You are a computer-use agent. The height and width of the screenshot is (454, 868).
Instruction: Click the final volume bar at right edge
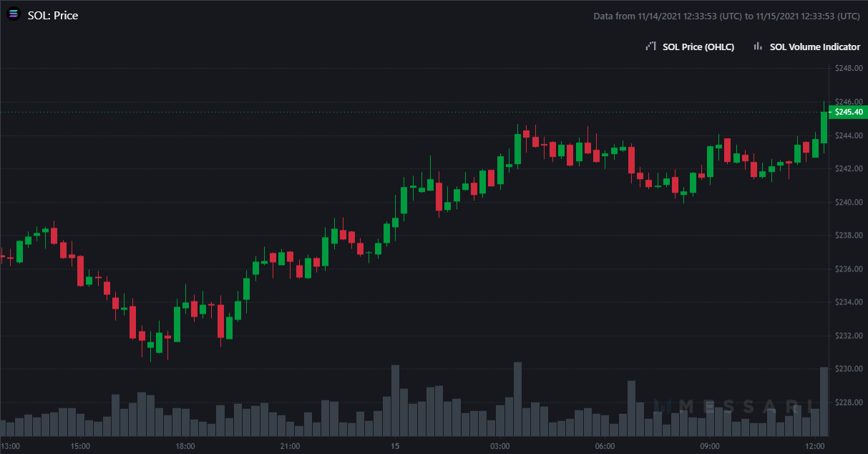(x=824, y=401)
